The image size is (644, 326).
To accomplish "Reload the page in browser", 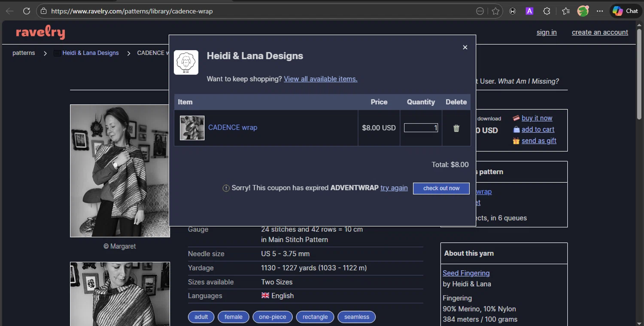I will 27,11.
